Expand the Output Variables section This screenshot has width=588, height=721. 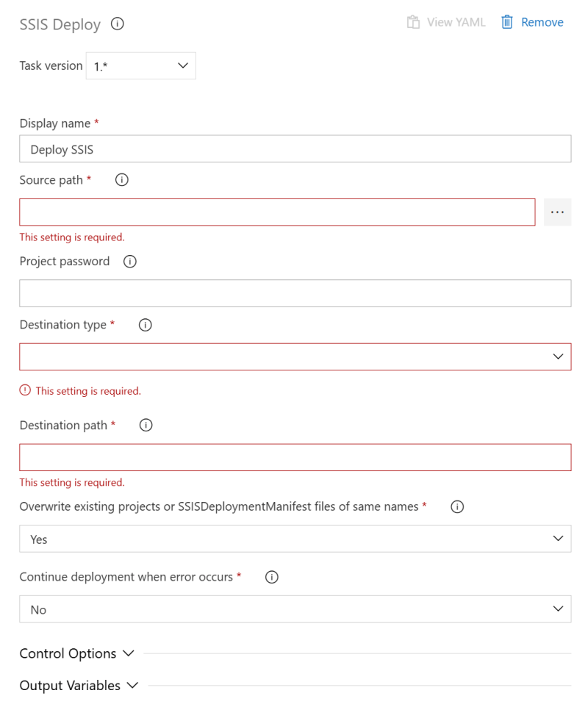[x=79, y=686]
